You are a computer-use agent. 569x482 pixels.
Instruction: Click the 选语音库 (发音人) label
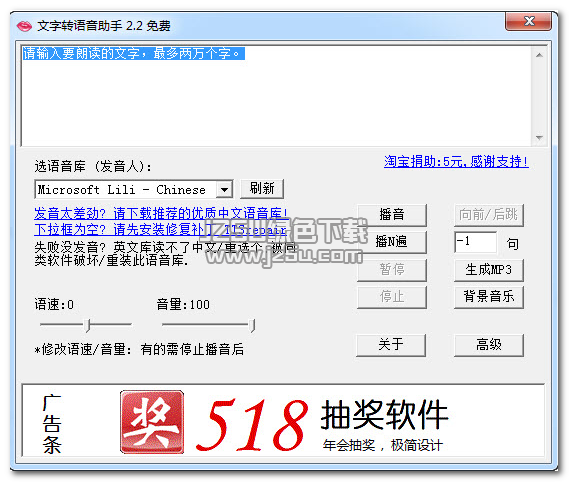coord(93,167)
